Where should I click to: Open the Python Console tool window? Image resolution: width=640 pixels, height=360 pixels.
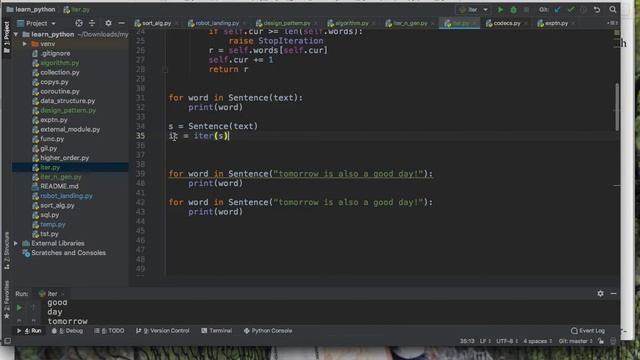[268, 331]
